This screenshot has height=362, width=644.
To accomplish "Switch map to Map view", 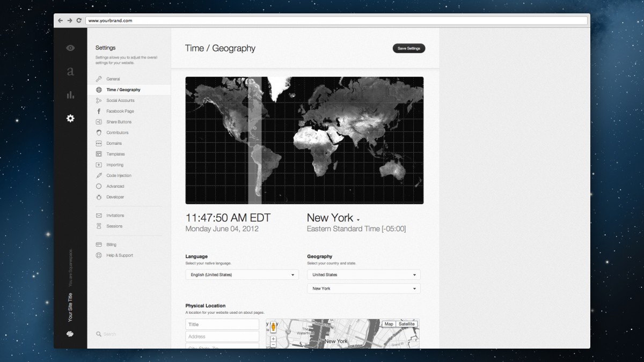I will (389, 324).
